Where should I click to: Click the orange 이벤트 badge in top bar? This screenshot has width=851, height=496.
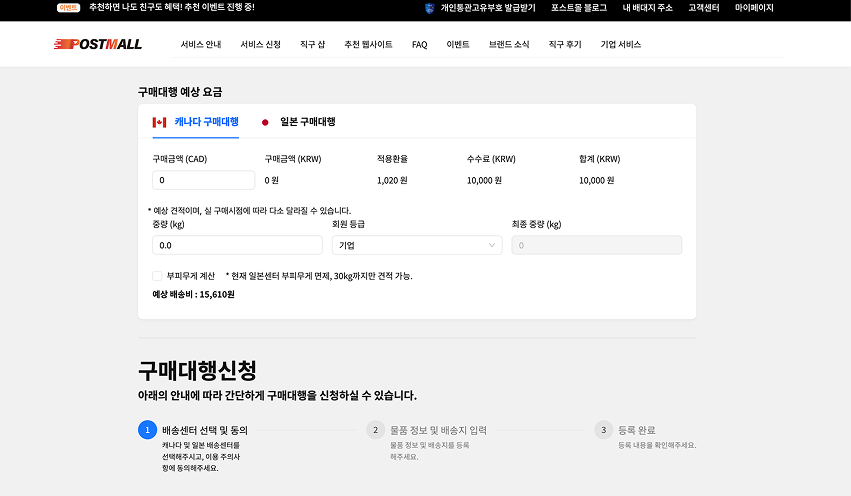click(x=69, y=7)
